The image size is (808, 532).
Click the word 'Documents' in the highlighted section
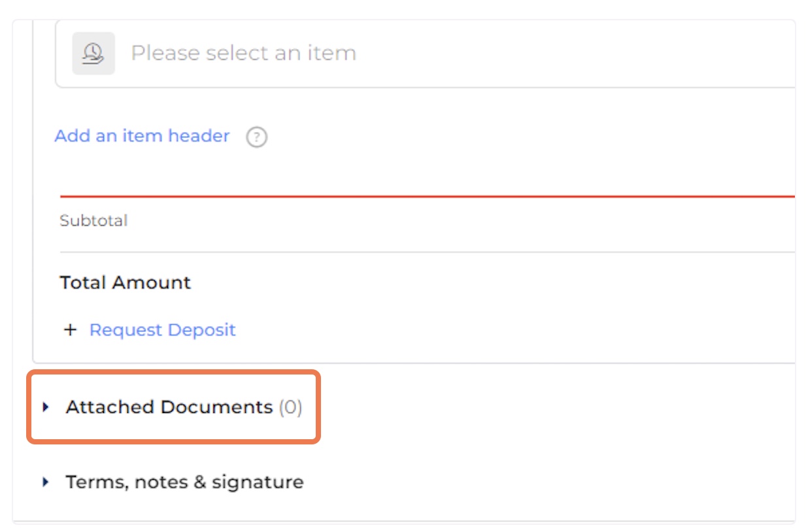(x=217, y=407)
